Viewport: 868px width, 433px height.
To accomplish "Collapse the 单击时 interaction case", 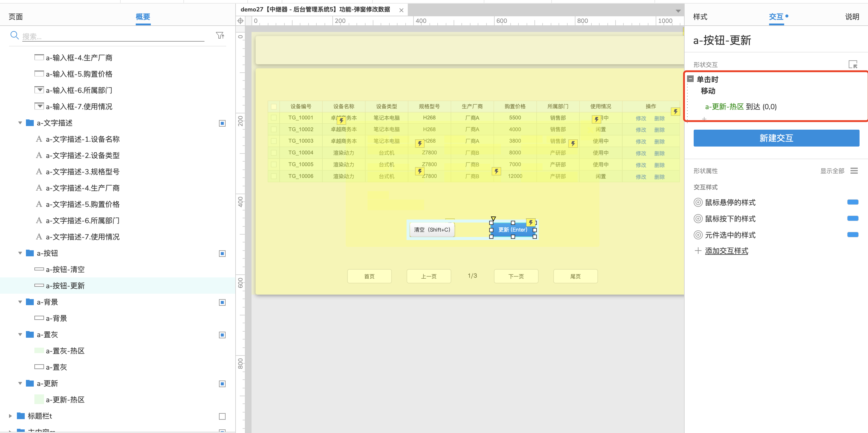I will 690,79.
